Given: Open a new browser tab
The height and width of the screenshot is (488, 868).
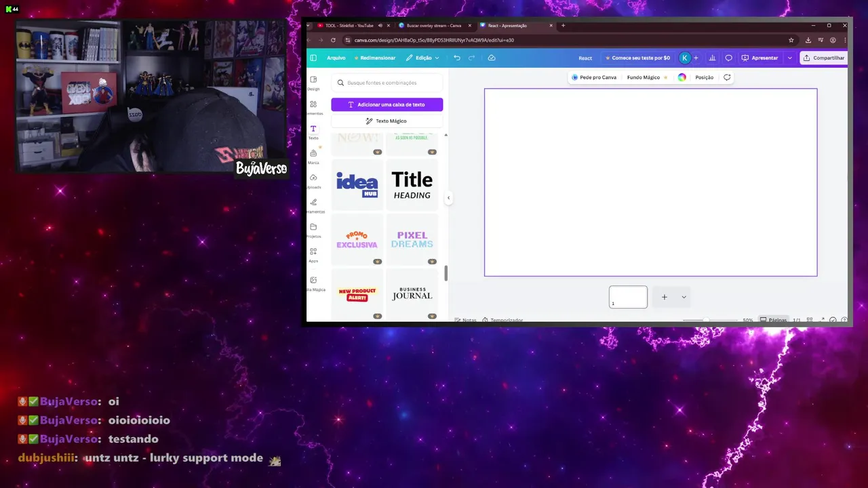Looking at the screenshot, I should tap(563, 26).
